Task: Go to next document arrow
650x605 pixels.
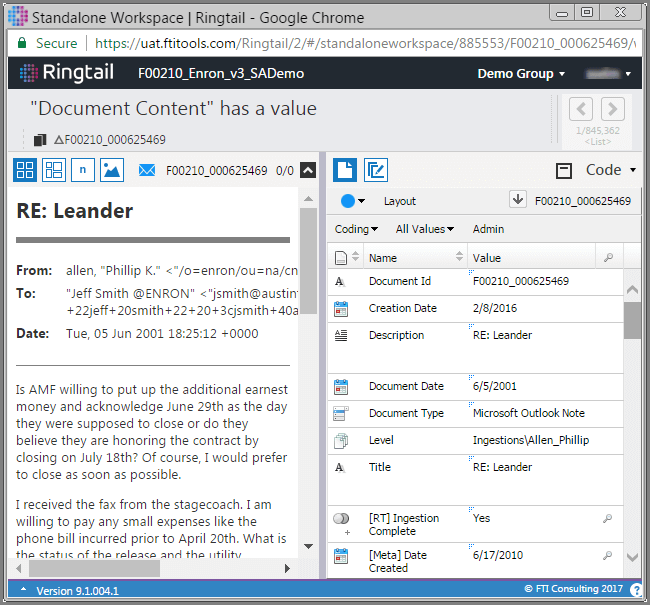Action: point(613,109)
